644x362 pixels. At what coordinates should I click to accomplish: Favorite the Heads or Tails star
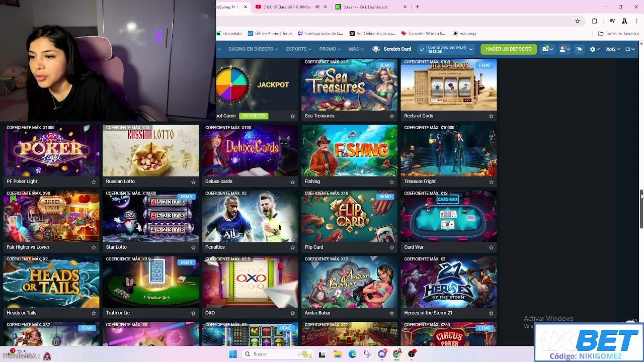(94, 313)
